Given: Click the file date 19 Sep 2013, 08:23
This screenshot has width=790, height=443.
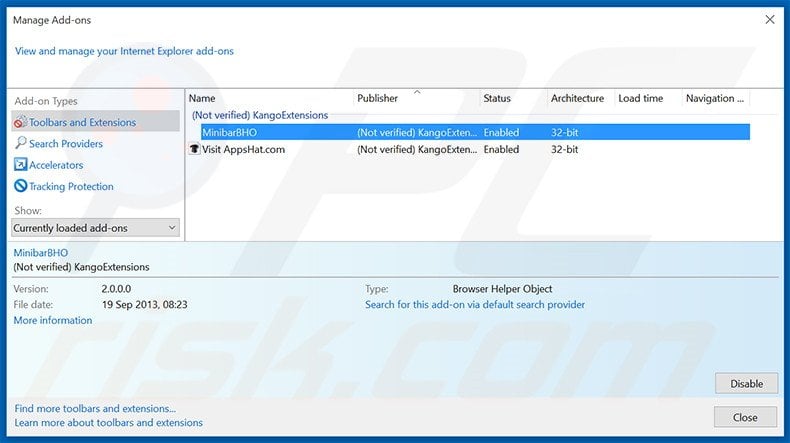Looking at the screenshot, I should (x=145, y=304).
